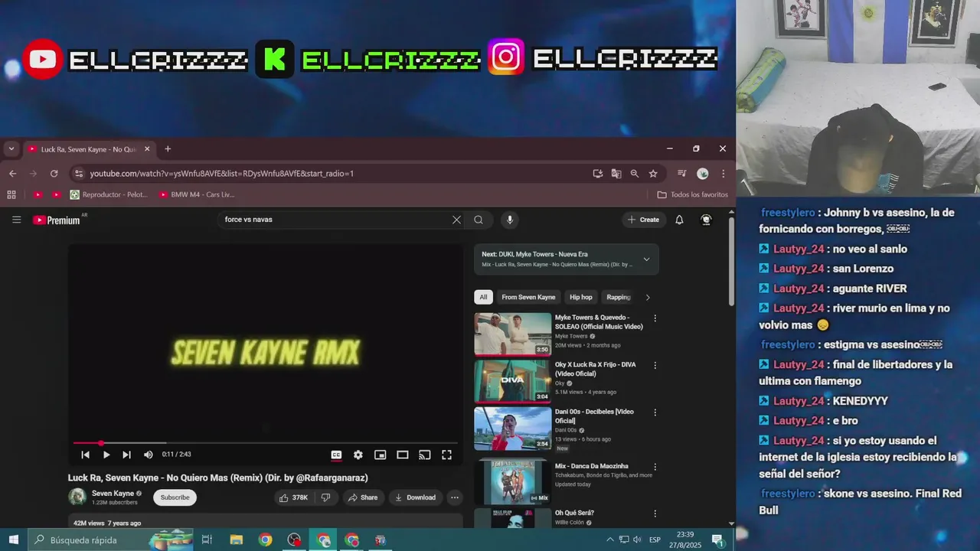
Task: Select the From Seven Kayne chip
Action: pos(528,297)
